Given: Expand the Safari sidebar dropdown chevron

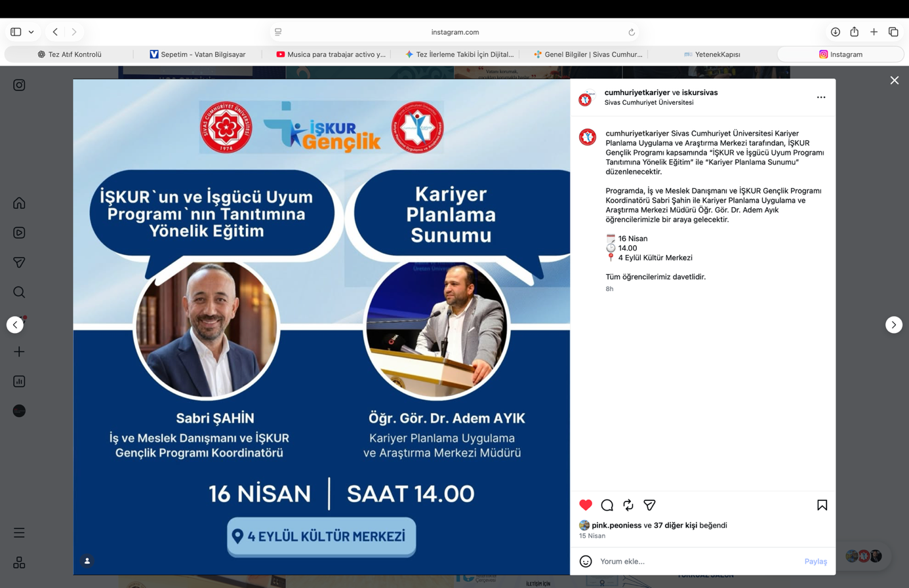Looking at the screenshot, I should point(31,32).
